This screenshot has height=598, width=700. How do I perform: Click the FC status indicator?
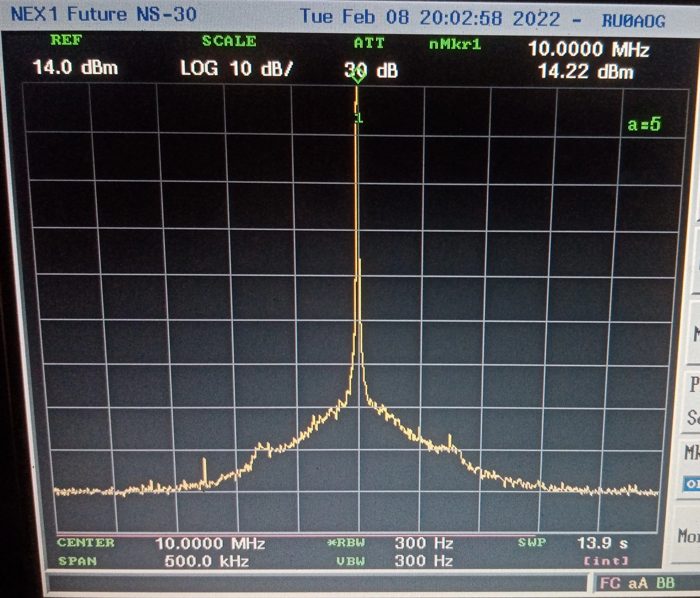(610, 583)
